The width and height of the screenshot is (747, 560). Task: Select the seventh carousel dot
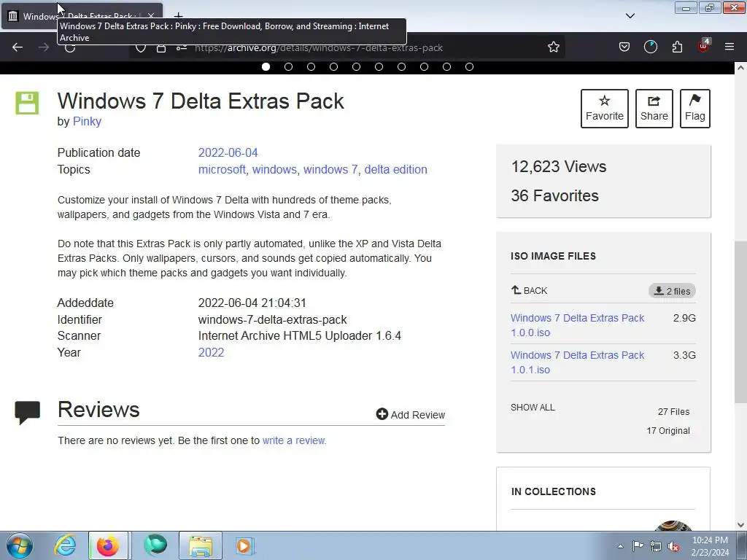pos(402,66)
